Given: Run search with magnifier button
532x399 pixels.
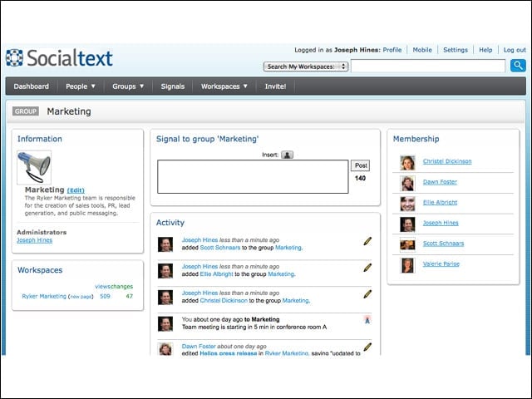Looking at the screenshot, I should (x=518, y=66).
